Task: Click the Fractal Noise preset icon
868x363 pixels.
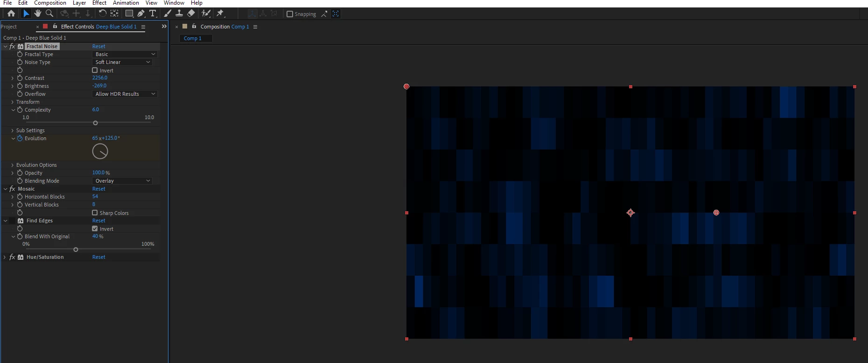Action: coord(21,46)
